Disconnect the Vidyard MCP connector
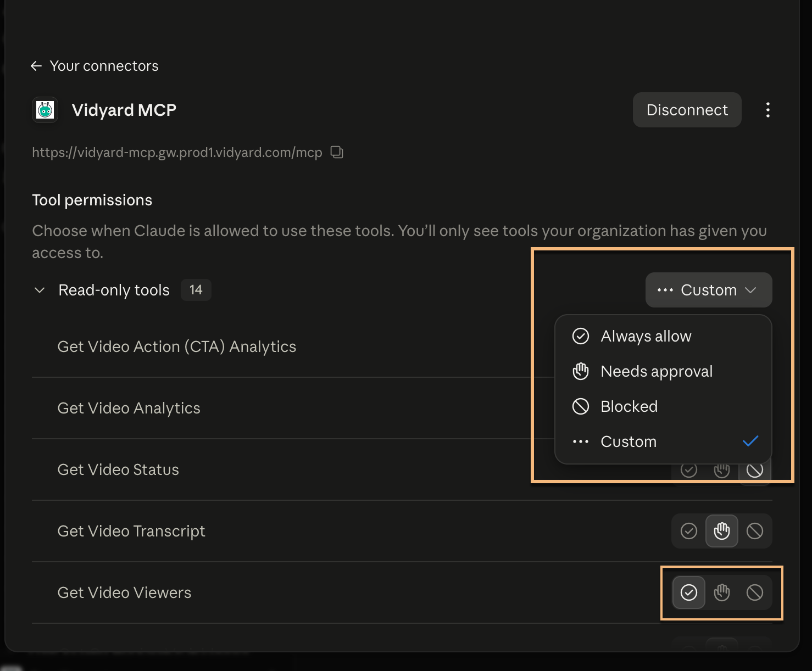The height and width of the screenshot is (671, 812). 687,110
